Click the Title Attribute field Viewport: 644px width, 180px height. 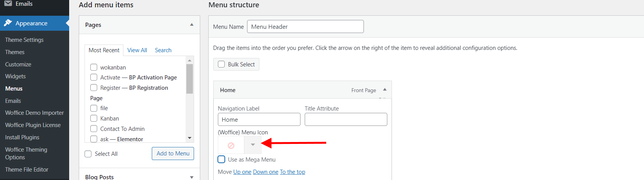point(346,119)
